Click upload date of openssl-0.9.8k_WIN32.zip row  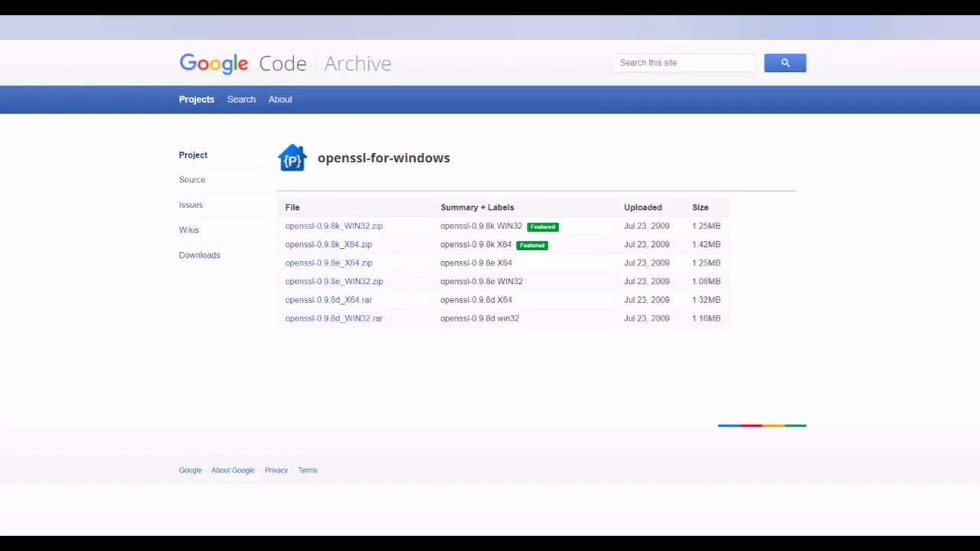tap(646, 226)
